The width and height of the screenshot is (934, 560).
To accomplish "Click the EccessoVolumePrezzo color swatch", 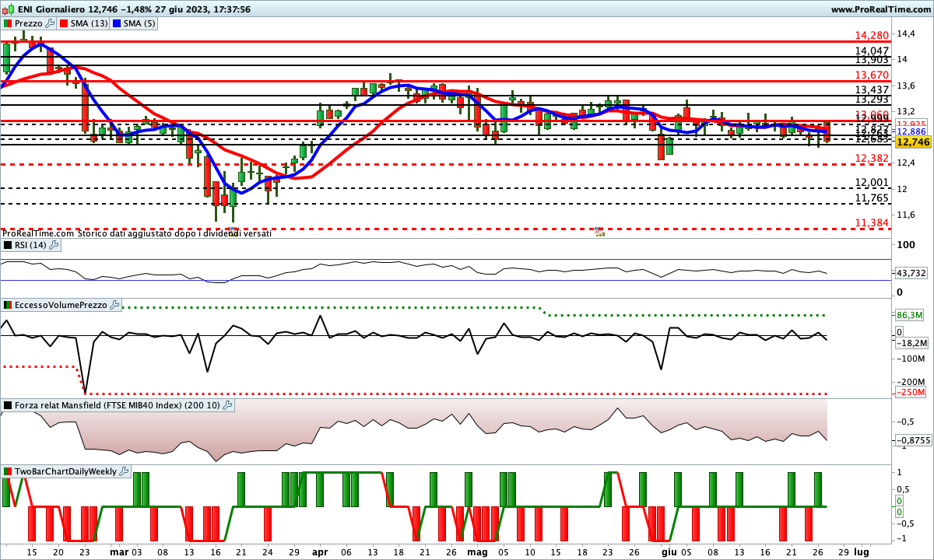I will pyautogui.click(x=9, y=305).
